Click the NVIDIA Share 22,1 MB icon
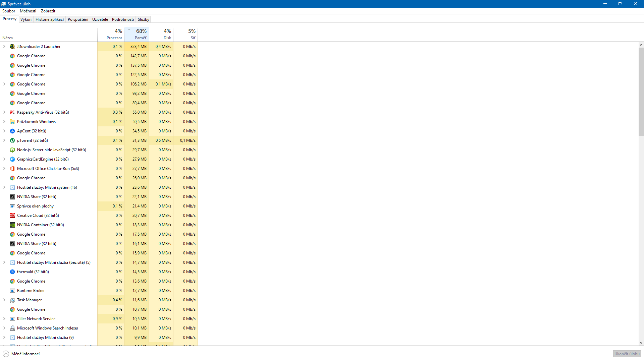The width and height of the screenshot is (644, 362). click(x=12, y=197)
